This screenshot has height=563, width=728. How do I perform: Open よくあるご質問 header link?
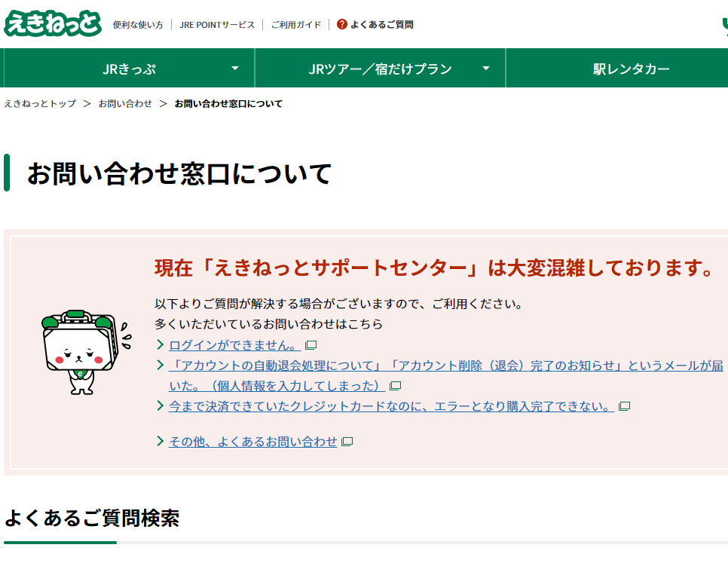381,25
